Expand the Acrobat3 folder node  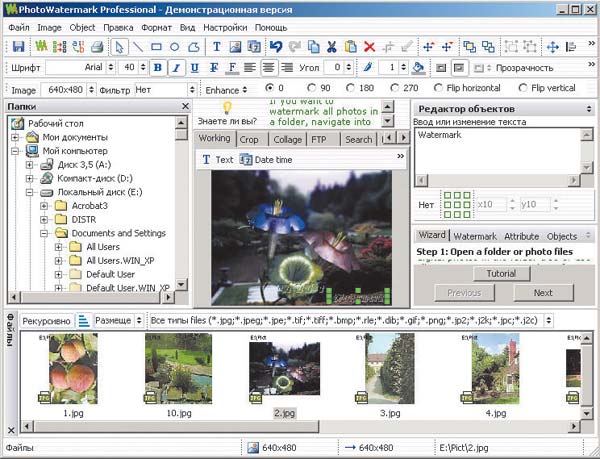click(44, 206)
